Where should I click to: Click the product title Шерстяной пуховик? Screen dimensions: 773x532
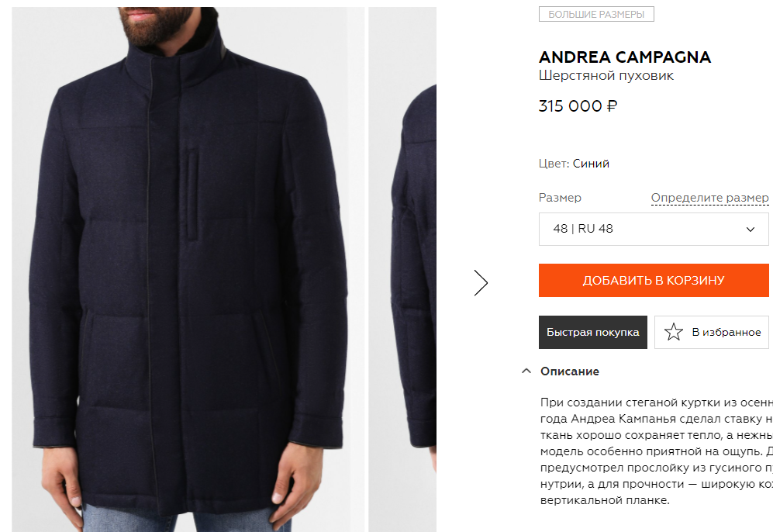click(x=606, y=76)
